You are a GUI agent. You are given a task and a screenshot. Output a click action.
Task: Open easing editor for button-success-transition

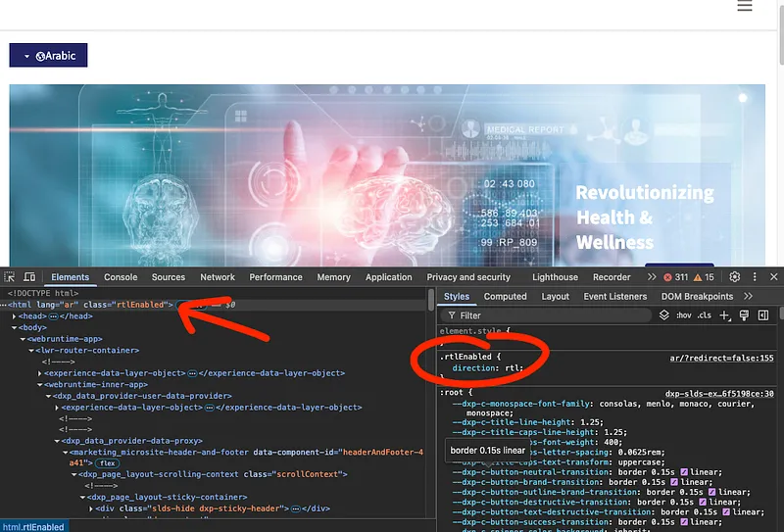point(683,522)
